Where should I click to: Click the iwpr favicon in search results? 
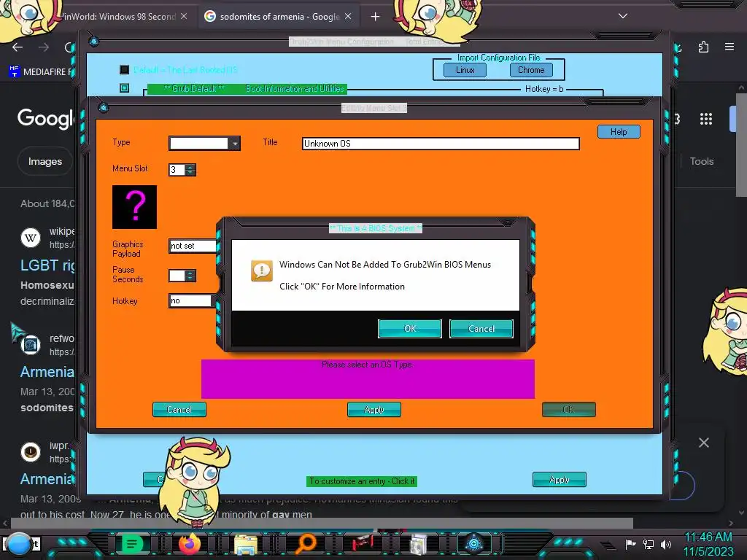[x=31, y=451]
